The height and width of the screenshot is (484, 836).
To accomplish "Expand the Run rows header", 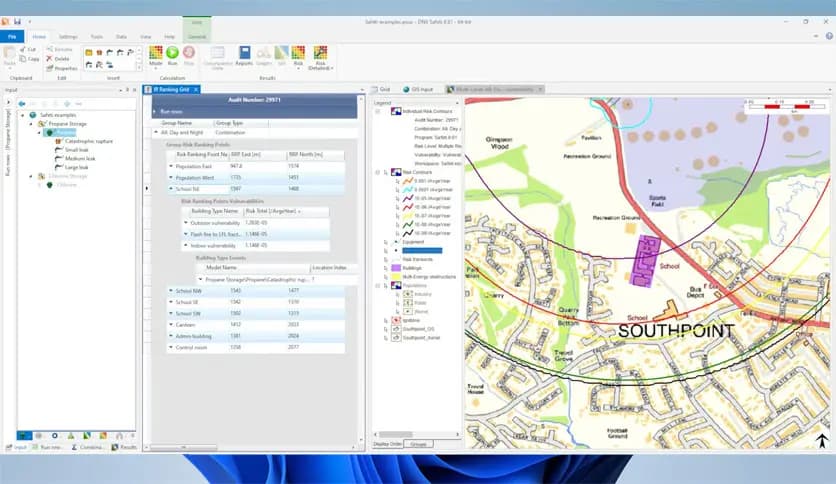I will 155,111.
